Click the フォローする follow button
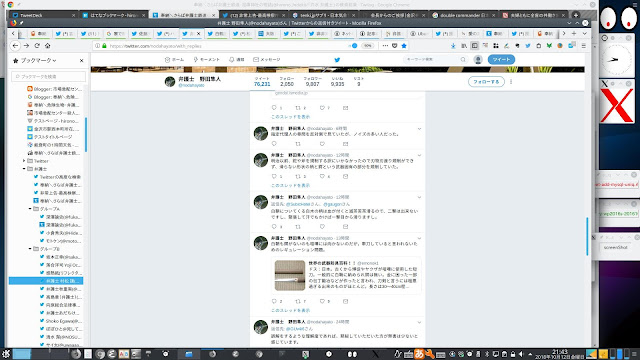The width and height of the screenshot is (640, 360). (486, 82)
